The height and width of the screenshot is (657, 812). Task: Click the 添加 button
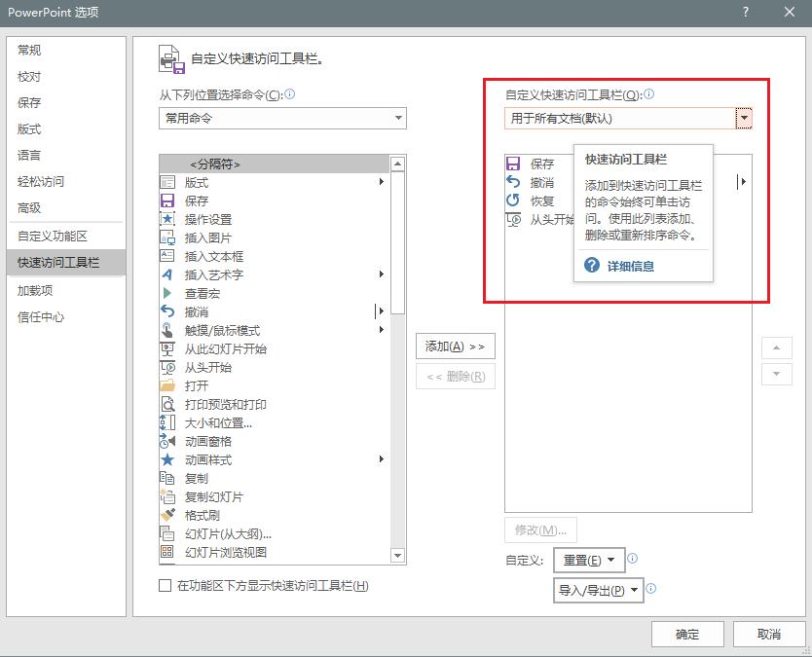(x=455, y=347)
